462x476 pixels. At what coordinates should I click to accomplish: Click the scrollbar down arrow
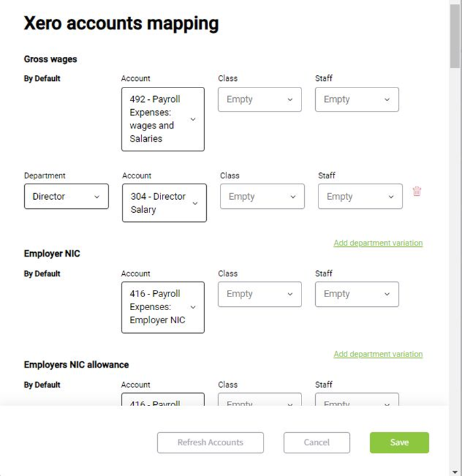455,471
